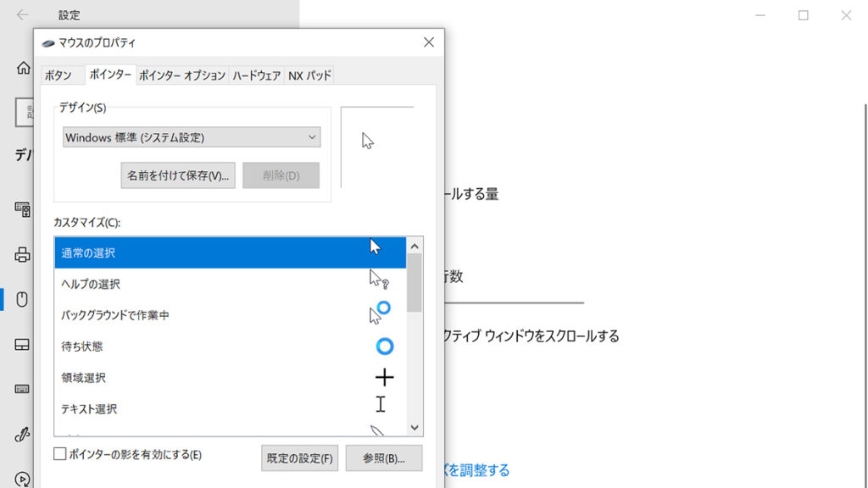Click the 既定の設定 button
Image resolution: width=868 pixels, height=488 pixels.
pos(299,458)
